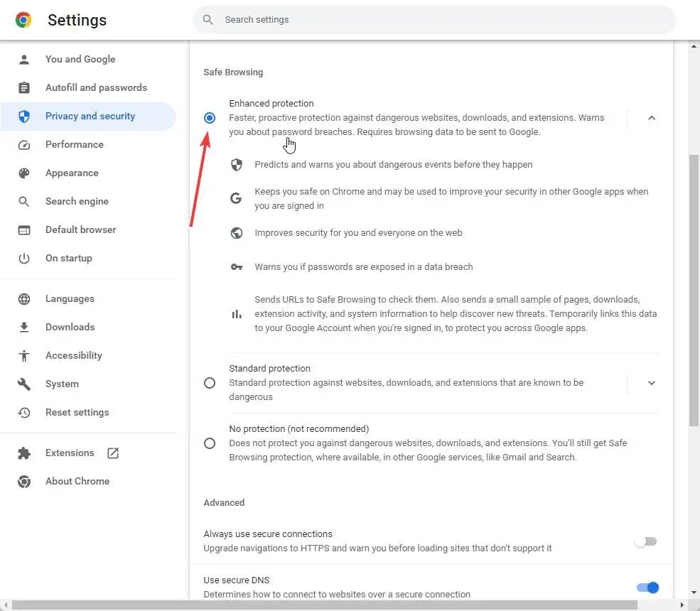Select the No protection radio button
The height and width of the screenshot is (611, 700).
pyautogui.click(x=210, y=443)
